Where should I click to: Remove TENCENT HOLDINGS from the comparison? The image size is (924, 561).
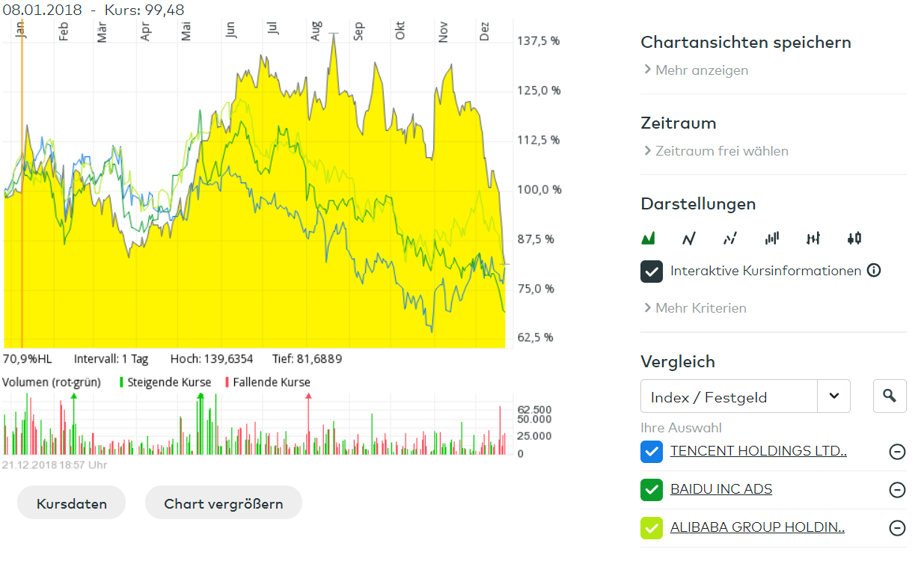click(897, 452)
